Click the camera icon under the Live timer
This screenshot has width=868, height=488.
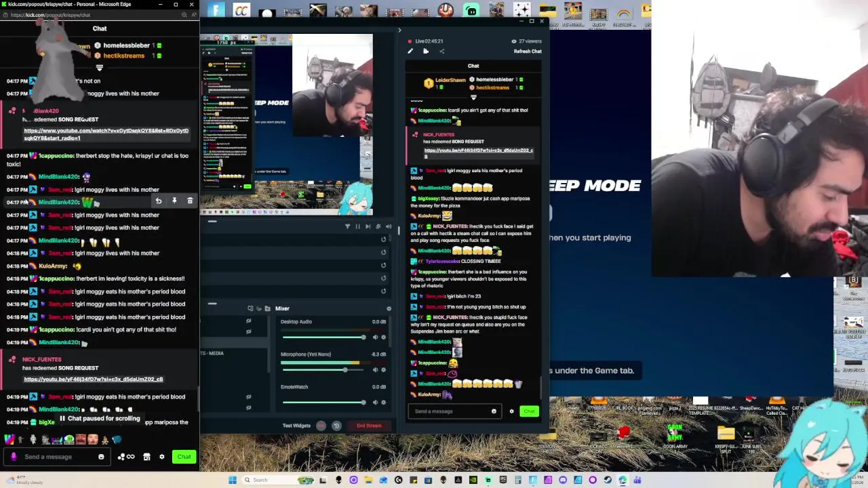[x=426, y=52]
